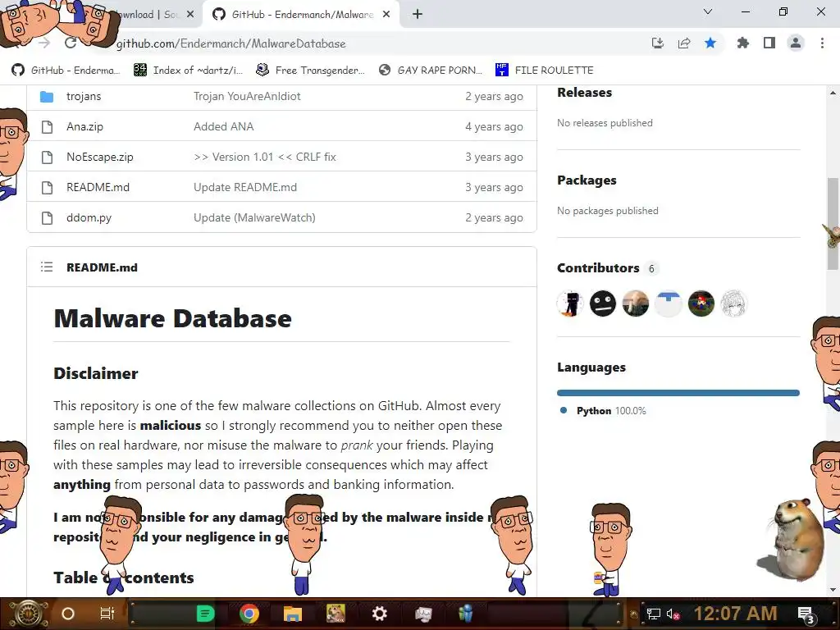Image resolution: width=840 pixels, height=630 pixels.
Task: Open the Chrome profile avatar
Action: point(796,43)
